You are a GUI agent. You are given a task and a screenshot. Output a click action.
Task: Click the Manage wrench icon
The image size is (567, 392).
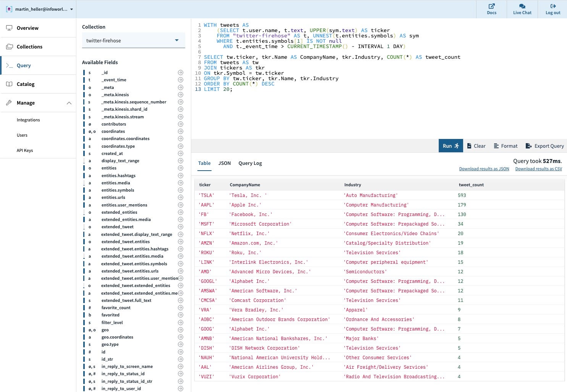[x=9, y=103]
